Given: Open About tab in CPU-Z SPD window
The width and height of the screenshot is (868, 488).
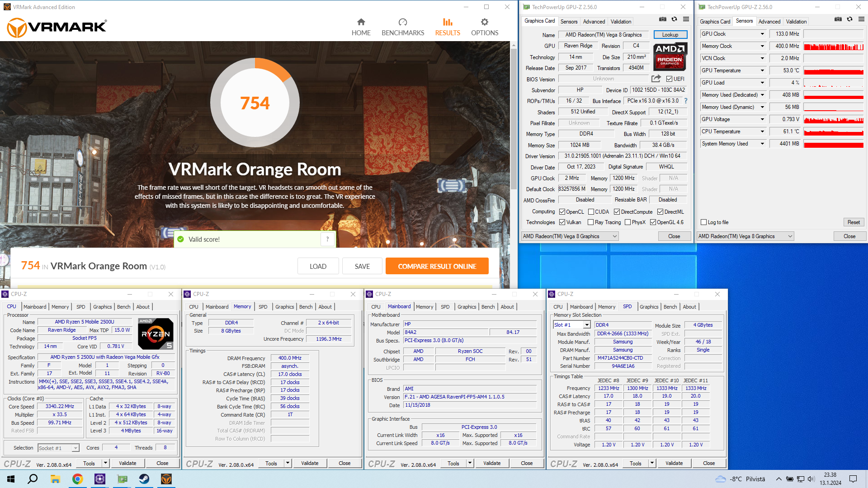Looking at the screenshot, I should tap(689, 306).
